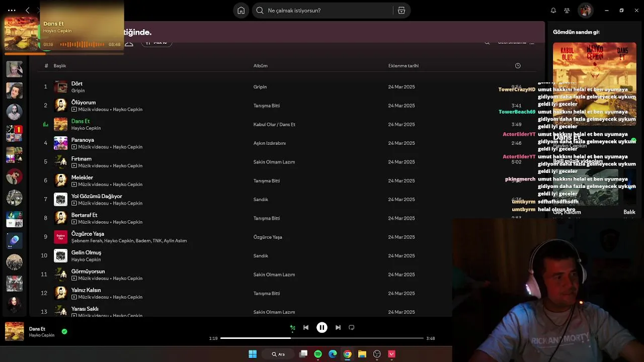
Task: Open Friend Activity people icon
Action: coord(567,11)
